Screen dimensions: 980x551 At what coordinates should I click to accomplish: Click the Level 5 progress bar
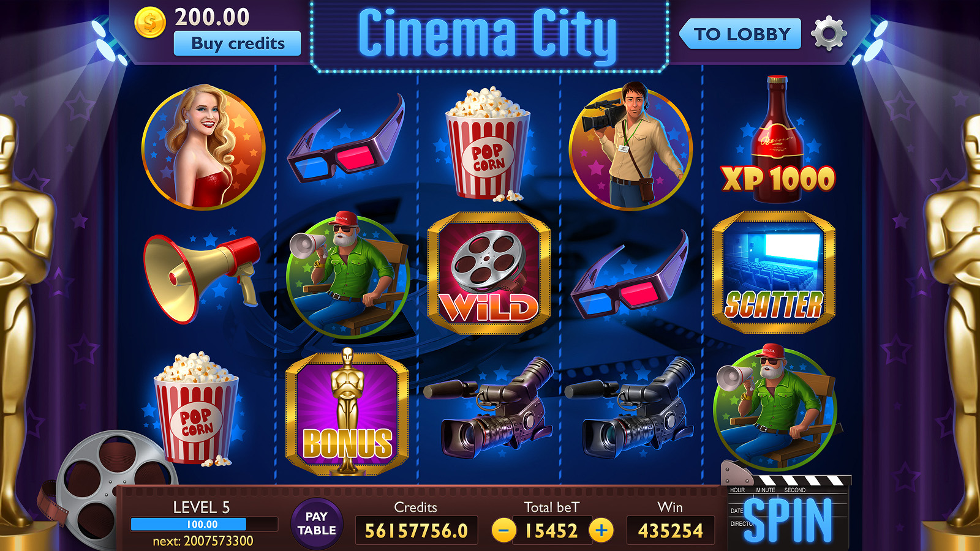click(x=204, y=524)
